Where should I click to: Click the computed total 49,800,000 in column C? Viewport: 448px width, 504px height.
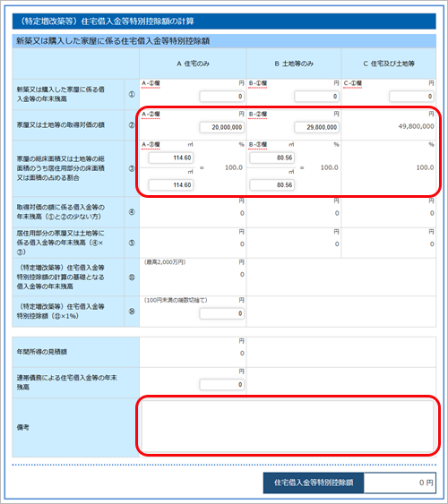click(416, 126)
